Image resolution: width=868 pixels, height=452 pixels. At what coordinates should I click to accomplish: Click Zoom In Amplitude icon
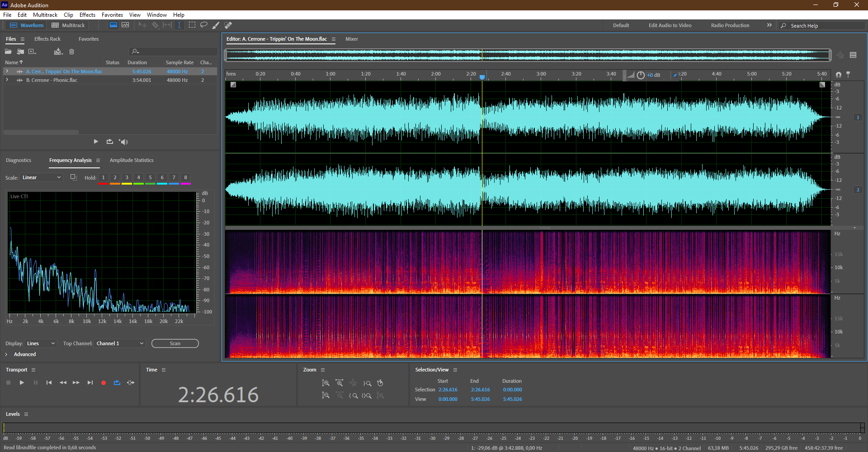[325, 383]
